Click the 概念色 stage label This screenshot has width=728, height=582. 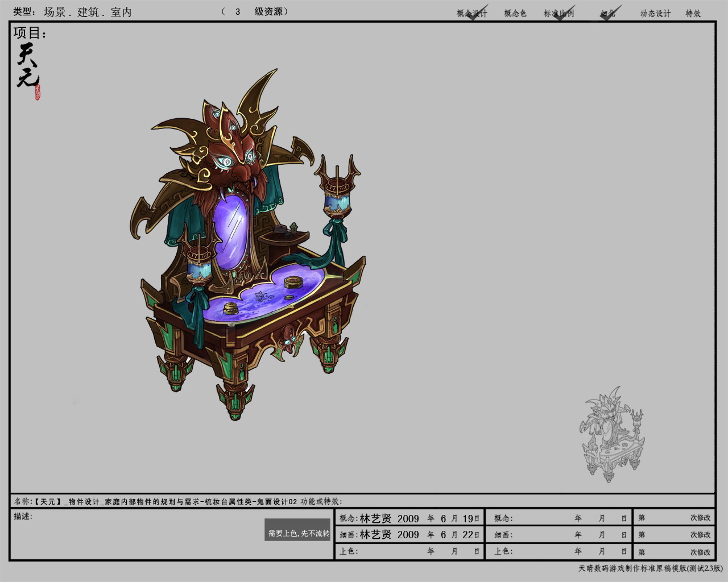pyautogui.click(x=515, y=13)
